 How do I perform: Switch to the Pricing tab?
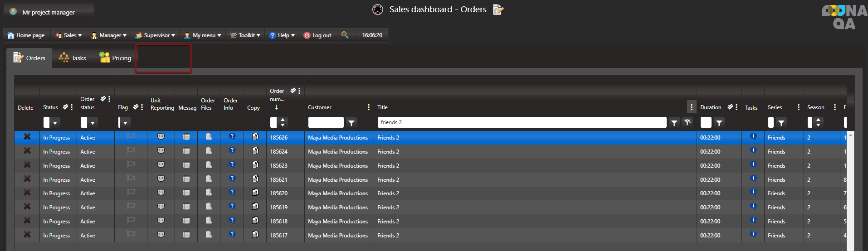point(116,58)
